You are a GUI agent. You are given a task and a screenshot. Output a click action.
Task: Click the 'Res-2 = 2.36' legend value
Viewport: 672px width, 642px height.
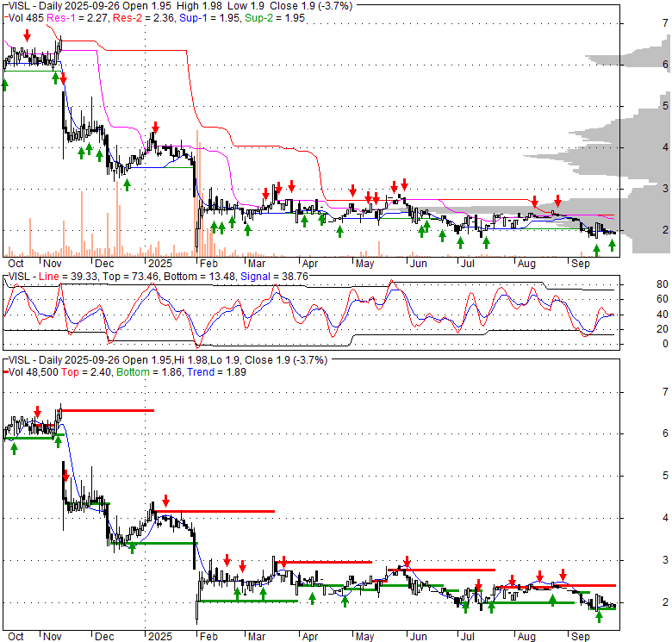(144, 18)
